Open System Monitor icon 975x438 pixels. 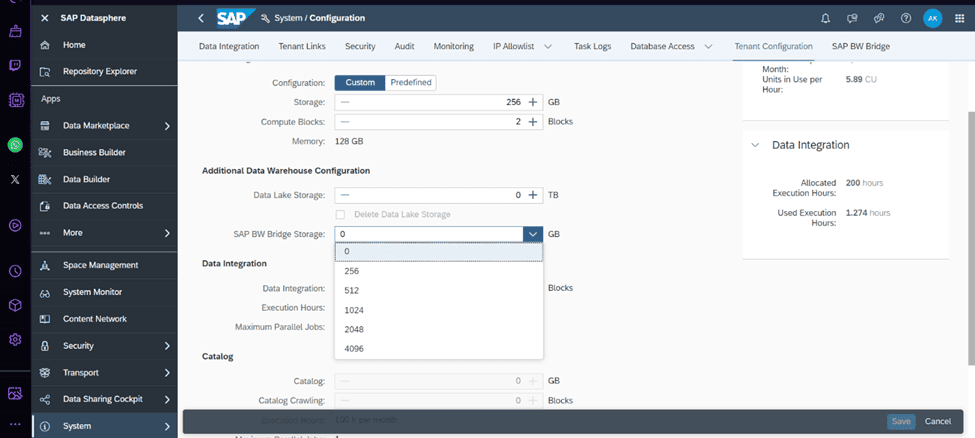(44, 292)
